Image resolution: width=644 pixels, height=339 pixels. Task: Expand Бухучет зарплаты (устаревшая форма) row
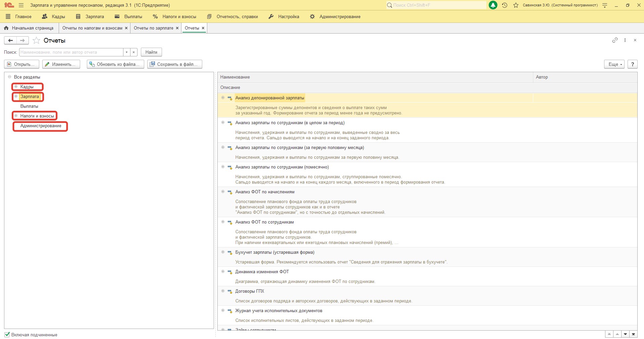pos(223,252)
